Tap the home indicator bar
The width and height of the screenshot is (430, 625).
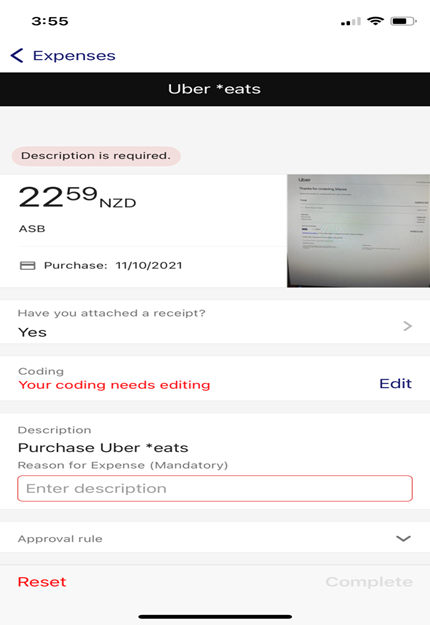[215, 617]
